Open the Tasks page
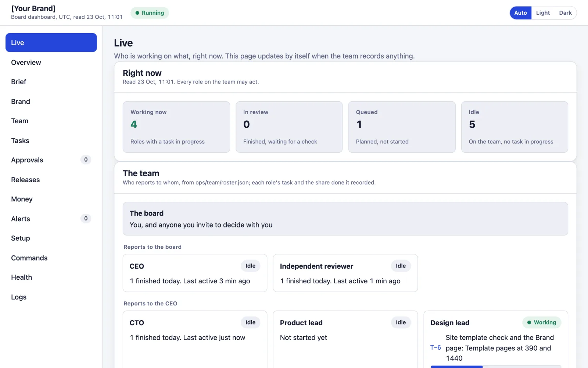The height and width of the screenshot is (368, 588). coord(51,141)
